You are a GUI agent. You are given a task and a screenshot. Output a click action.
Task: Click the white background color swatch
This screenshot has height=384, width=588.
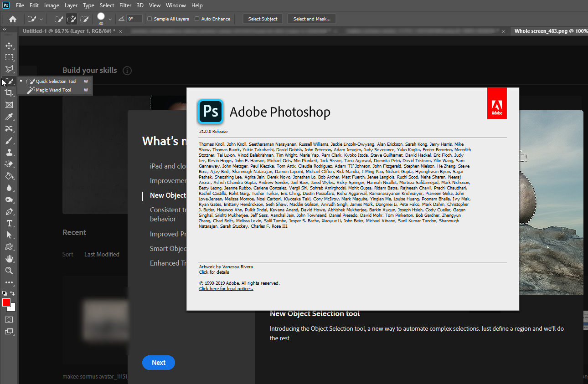click(x=12, y=307)
